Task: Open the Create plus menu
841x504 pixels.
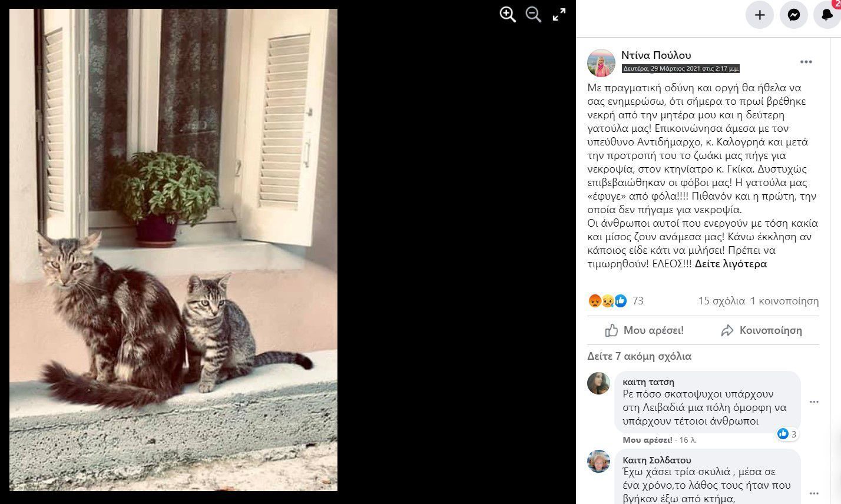Action: coord(760,15)
